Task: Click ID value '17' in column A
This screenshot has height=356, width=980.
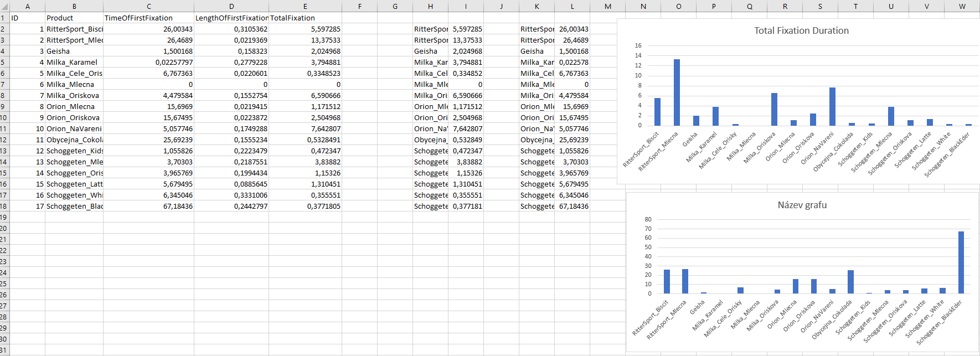Action: (x=28, y=206)
